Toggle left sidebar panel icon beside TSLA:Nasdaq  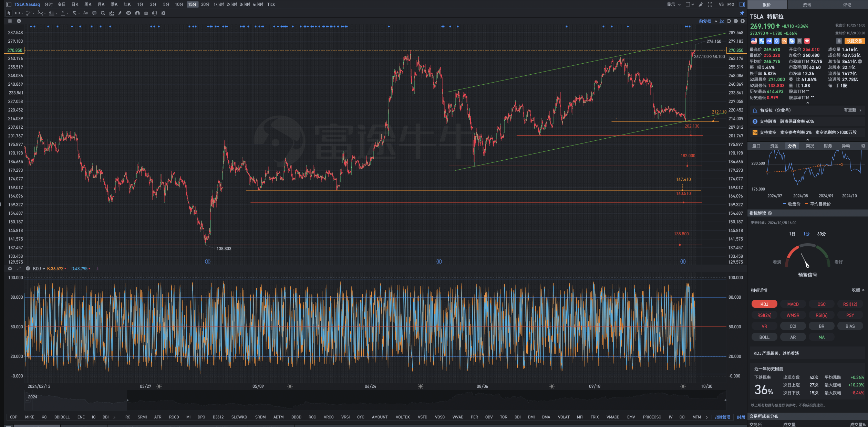point(9,4)
